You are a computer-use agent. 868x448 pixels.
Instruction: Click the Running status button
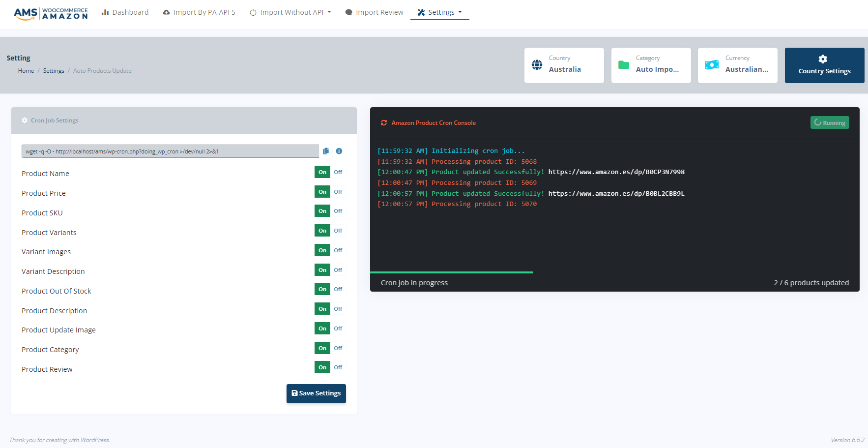(830, 122)
